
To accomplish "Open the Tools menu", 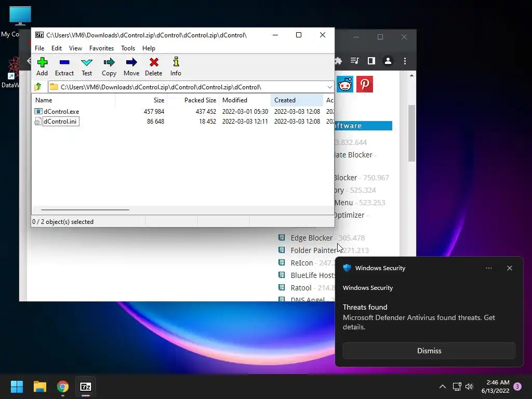I will click(x=128, y=48).
